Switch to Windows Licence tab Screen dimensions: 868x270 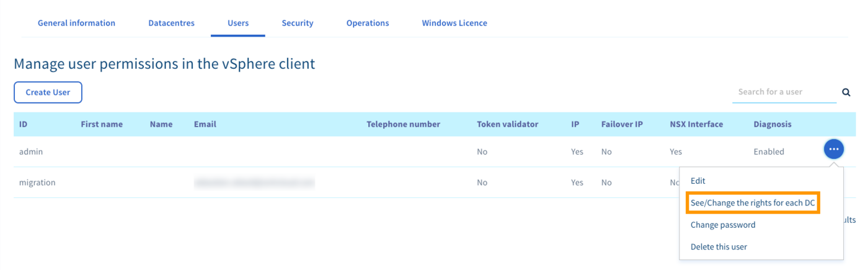[454, 23]
